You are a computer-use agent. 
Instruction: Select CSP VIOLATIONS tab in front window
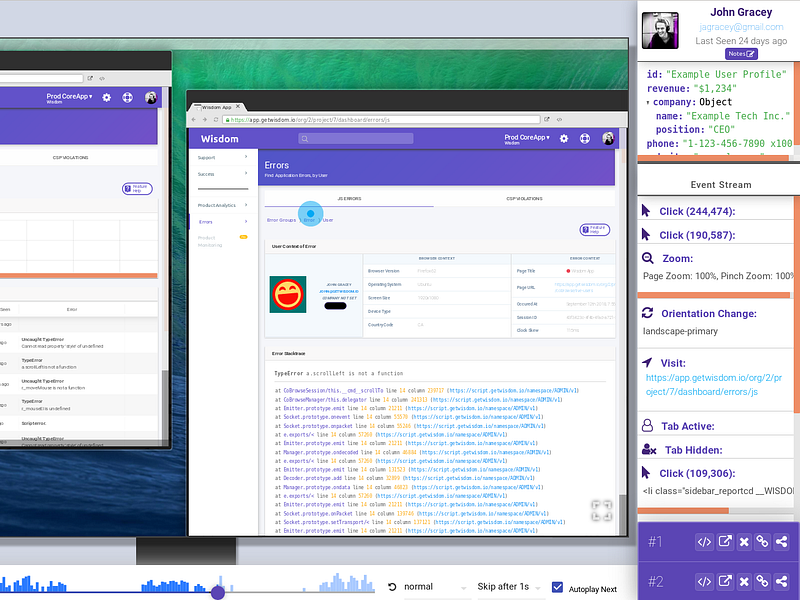(x=524, y=198)
